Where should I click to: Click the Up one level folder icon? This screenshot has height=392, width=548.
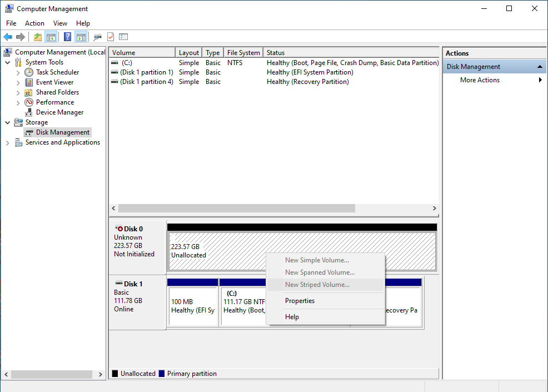pos(38,37)
